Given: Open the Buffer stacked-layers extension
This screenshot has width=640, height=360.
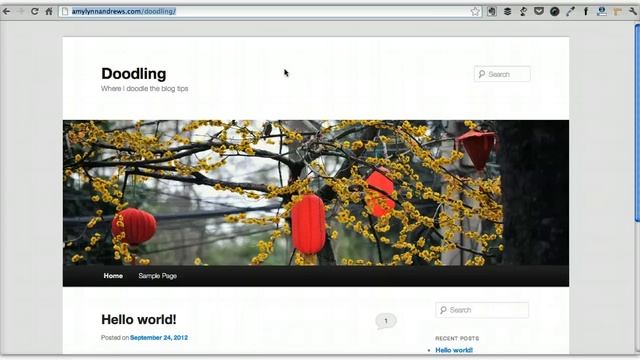Looking at the screenshot, I should [x=507, y=11].
